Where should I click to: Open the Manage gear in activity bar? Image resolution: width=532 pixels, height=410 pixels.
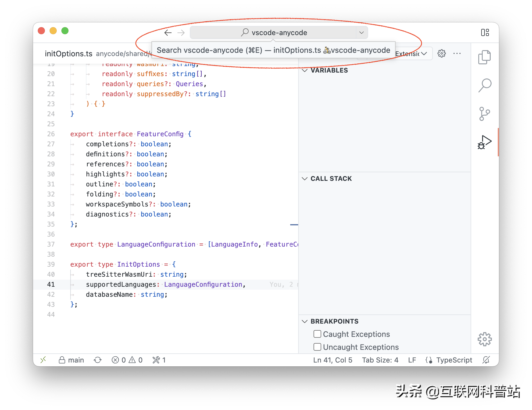pos(484,339)
